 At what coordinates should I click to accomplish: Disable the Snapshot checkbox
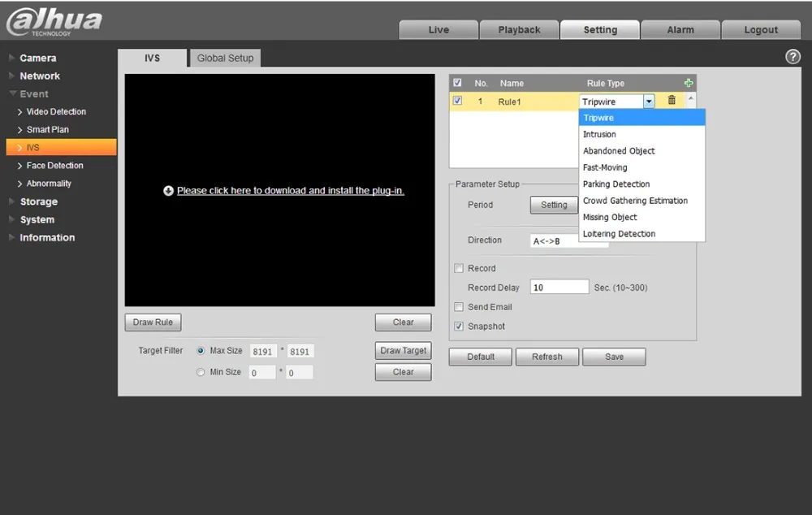(459, 327)
